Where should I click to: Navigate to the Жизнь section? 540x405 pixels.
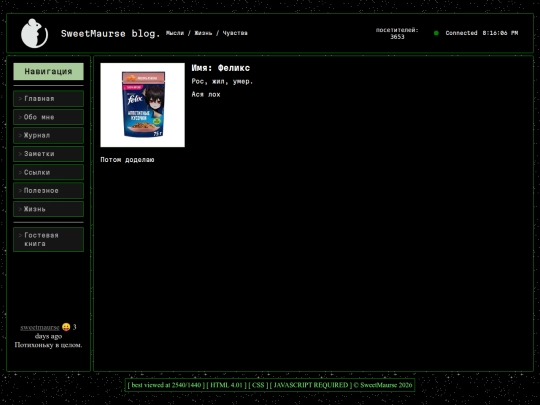coord(49,209)
